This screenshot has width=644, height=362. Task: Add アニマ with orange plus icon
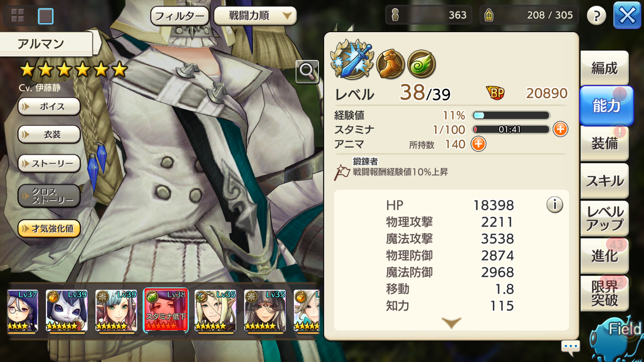[478, 144]
